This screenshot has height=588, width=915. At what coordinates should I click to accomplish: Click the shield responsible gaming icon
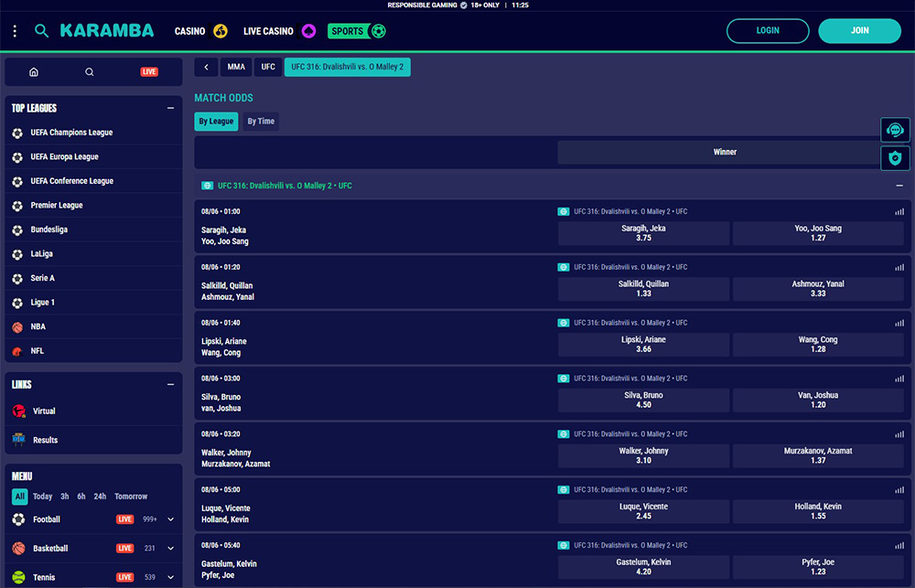[895, 157]
